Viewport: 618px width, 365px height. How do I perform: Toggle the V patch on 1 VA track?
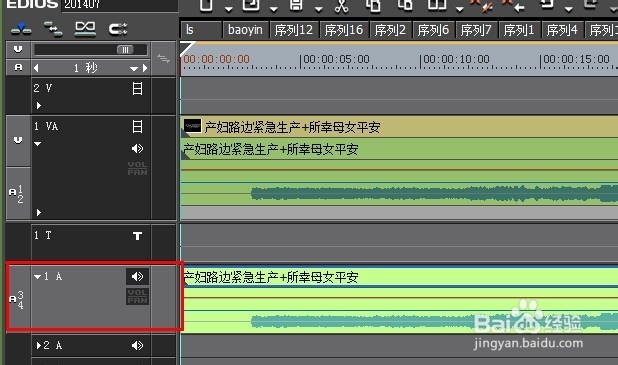click(x=18, y=140)
